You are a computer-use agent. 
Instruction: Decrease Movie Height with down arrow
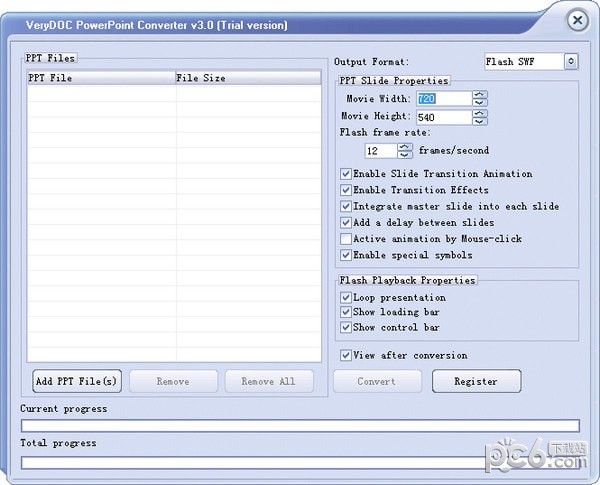[x=480, y=121]
